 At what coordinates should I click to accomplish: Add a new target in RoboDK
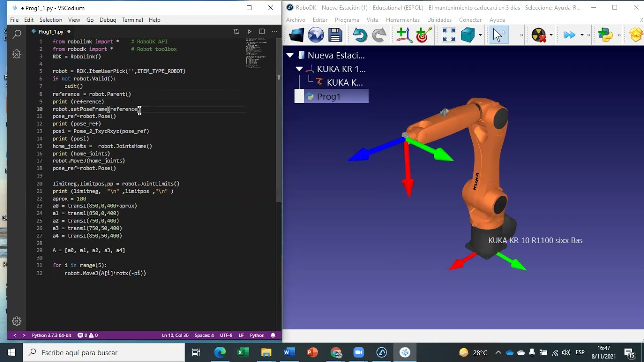tap(423, 35)
